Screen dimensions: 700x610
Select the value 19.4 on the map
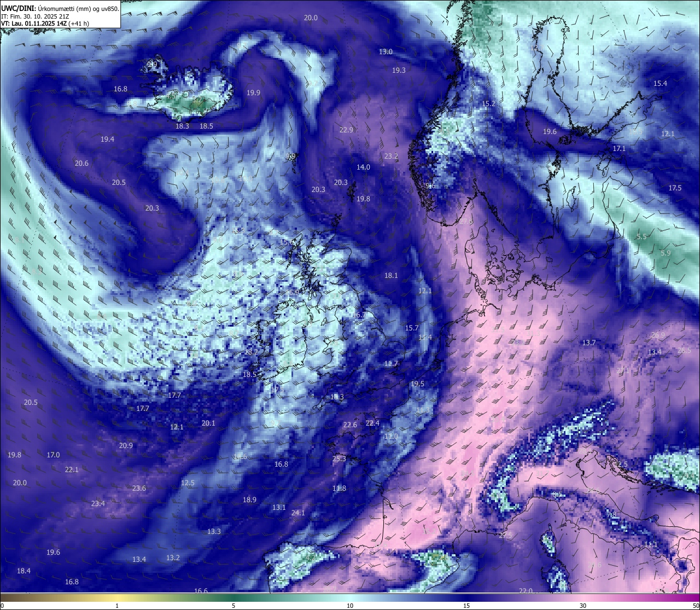pyautogui.click(x=107, y=139)
